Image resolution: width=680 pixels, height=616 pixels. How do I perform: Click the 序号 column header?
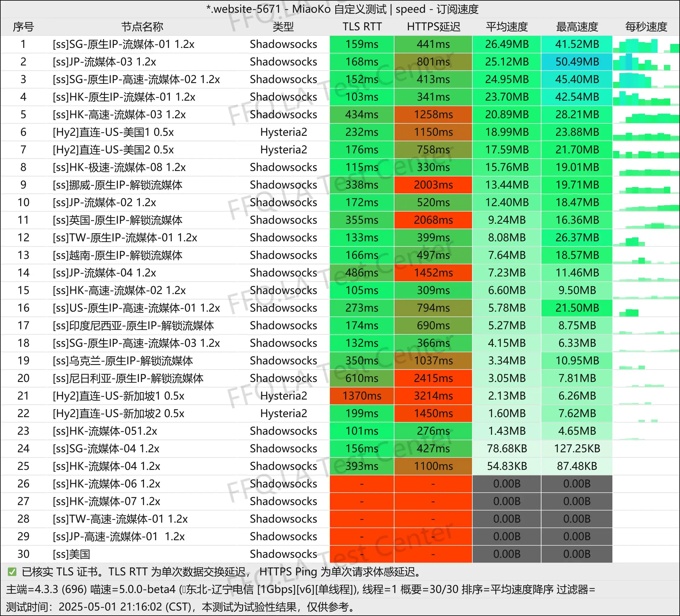(23, 27)
